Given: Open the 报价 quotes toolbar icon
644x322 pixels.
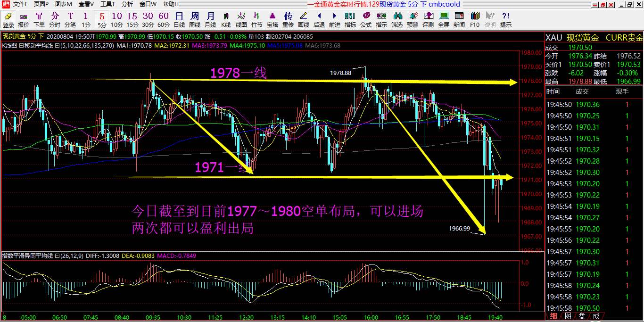Looking at the screenshot, I should 24,20.
